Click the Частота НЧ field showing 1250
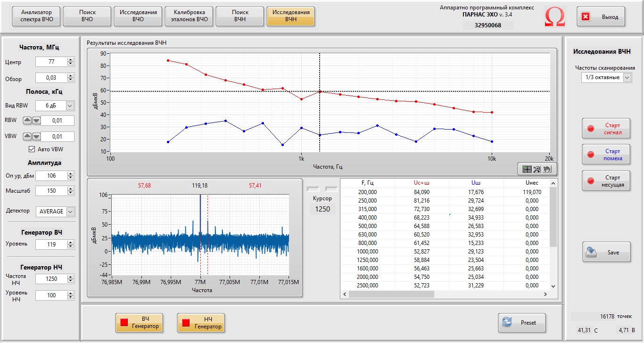This screenshot has height=343, width=644. point(51,279)
